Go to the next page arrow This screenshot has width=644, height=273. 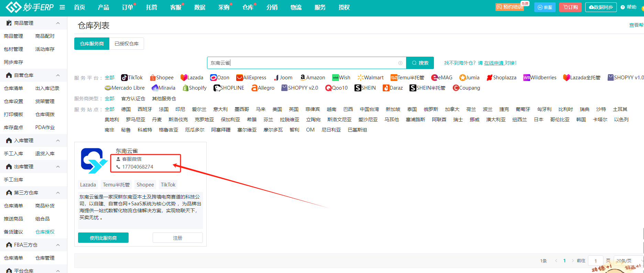coord(572,261)
